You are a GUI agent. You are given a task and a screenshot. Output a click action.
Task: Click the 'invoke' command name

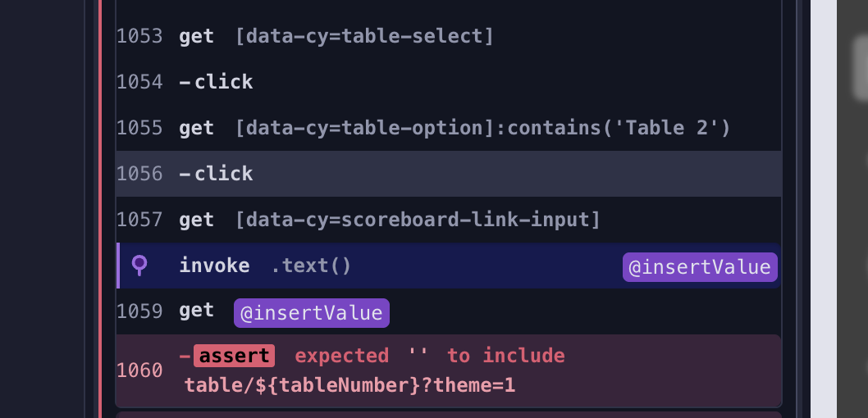(214, 266)
